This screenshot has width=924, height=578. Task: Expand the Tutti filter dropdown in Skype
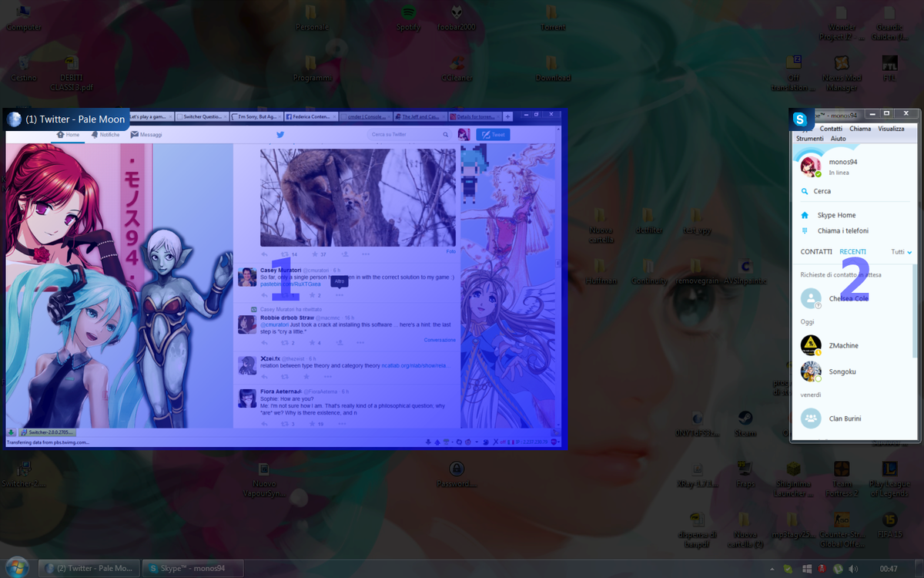[x=901, y=252]
